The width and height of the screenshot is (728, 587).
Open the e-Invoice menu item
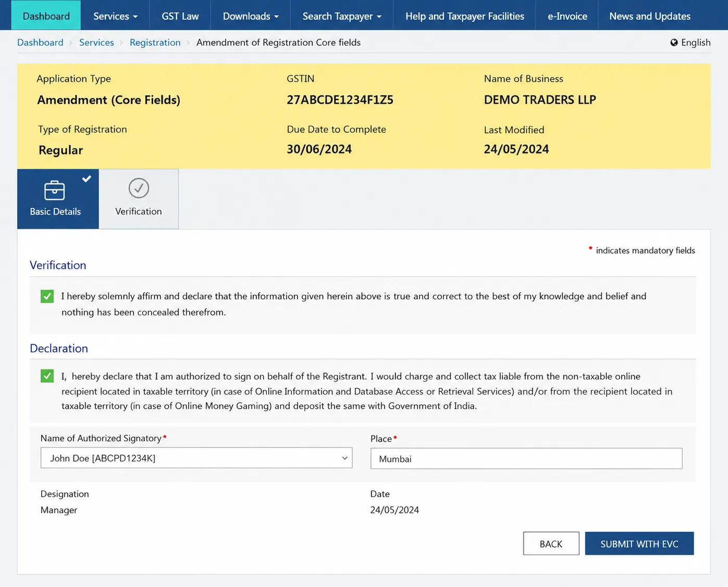(x=567, y=16)
